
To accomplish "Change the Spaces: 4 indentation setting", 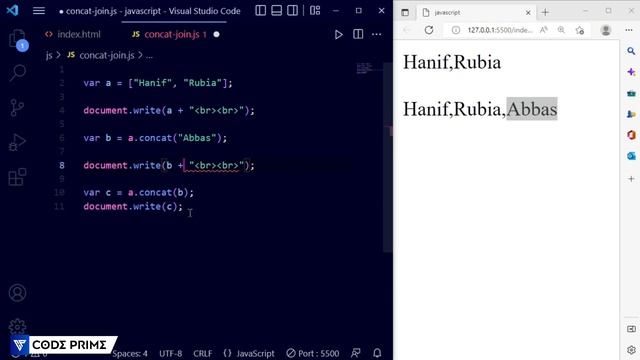I will 130,353.
